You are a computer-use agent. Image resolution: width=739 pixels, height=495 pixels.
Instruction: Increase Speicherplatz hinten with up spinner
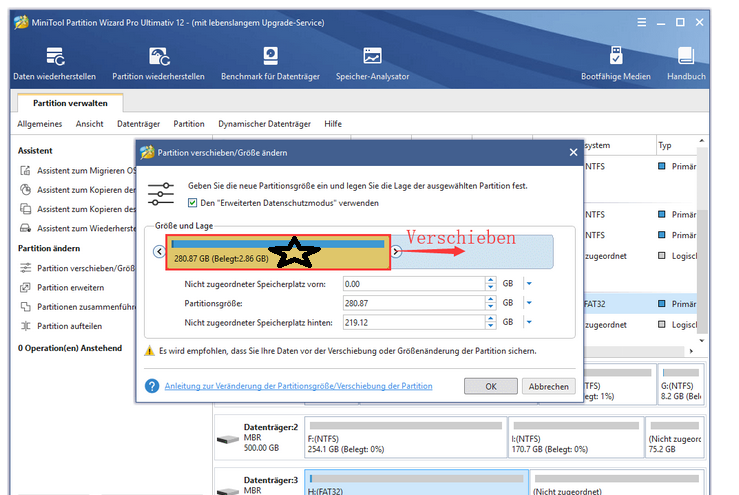pyautogui.click(x=491, y=319)
